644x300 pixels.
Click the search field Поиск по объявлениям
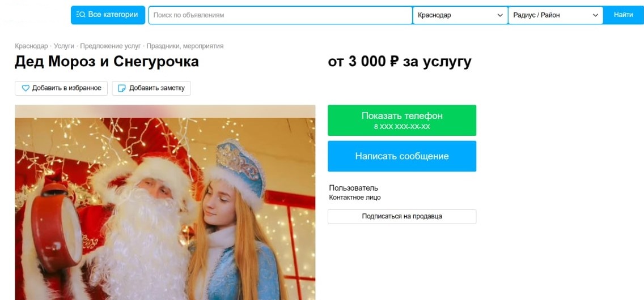(281, 15)
